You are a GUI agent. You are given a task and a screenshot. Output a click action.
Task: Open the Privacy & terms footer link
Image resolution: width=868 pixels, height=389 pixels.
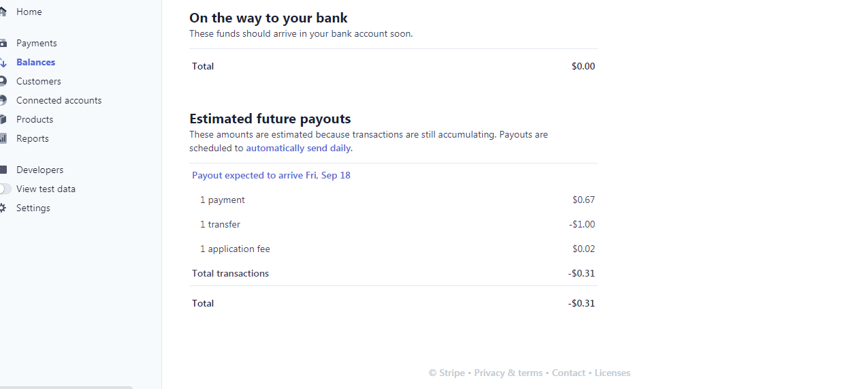pyautogui.click(x=509, y=373)
